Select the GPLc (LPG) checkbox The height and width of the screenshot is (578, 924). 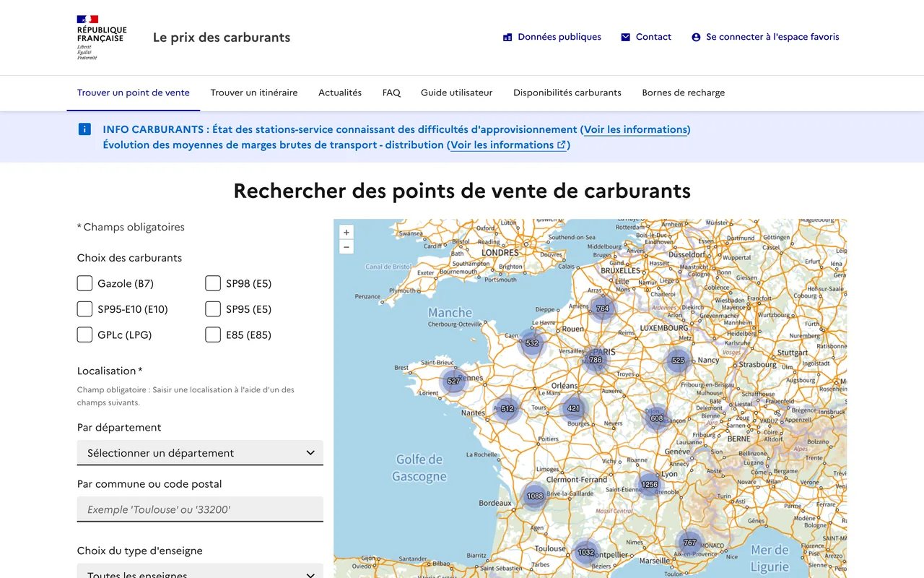pos(84,335)
